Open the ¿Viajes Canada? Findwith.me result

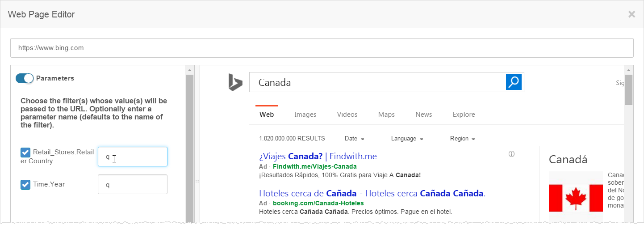[318, 157]
